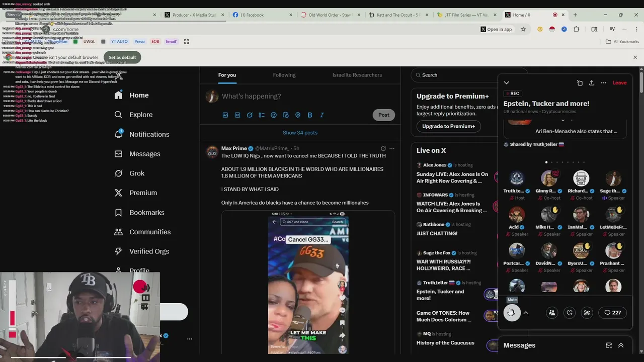Click Upgrade to Premium+ button
The height and width of the screenshot is (362, 644).
pyautogui.click(x=448, y=126)
